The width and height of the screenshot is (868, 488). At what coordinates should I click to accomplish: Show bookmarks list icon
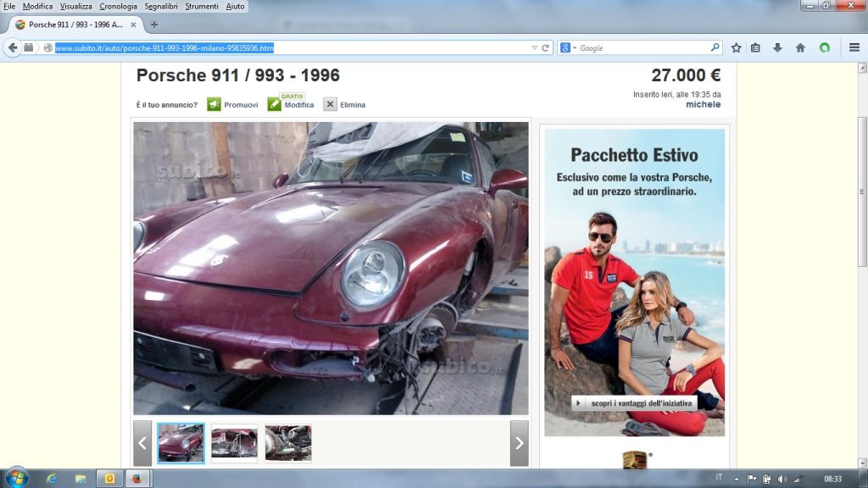coord(755,47)
